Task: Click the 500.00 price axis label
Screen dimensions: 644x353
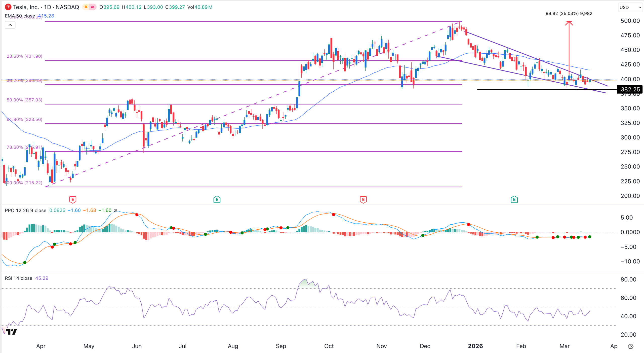Action: pos(630,21)
